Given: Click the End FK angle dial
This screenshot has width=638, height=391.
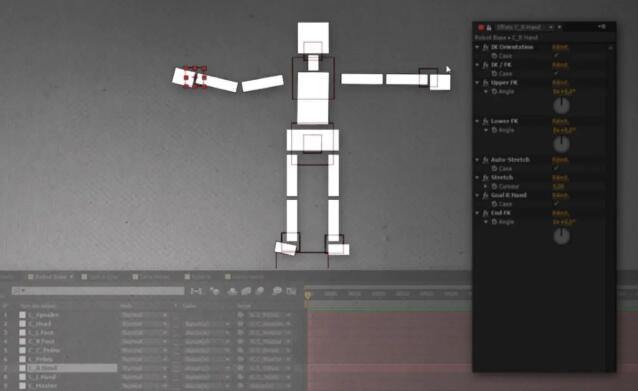Looking at the screenshot, I should click(562, 236).
